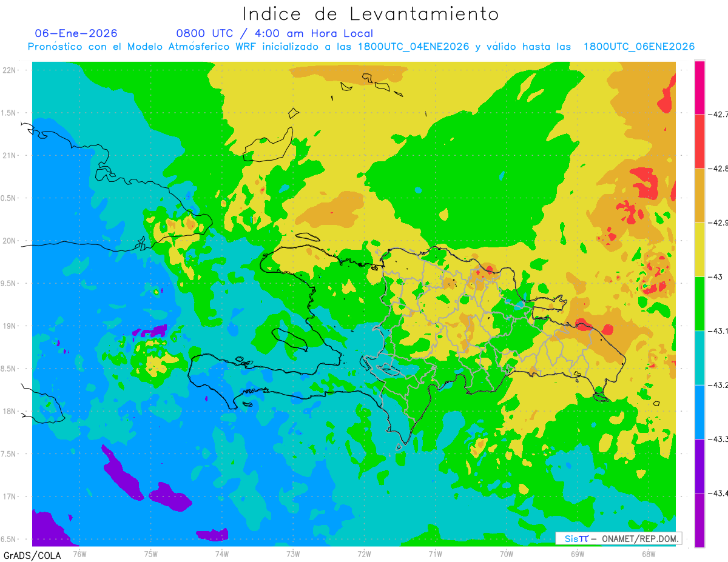Click the title 'Indice de Levantamiento'
This screenshot has height=562, width=728.
(x=371, y=14)
